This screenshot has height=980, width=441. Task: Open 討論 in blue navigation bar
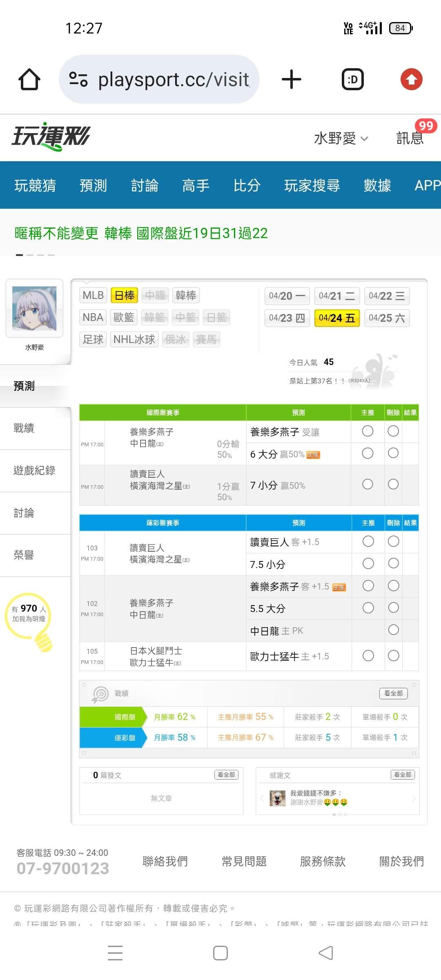145,185
